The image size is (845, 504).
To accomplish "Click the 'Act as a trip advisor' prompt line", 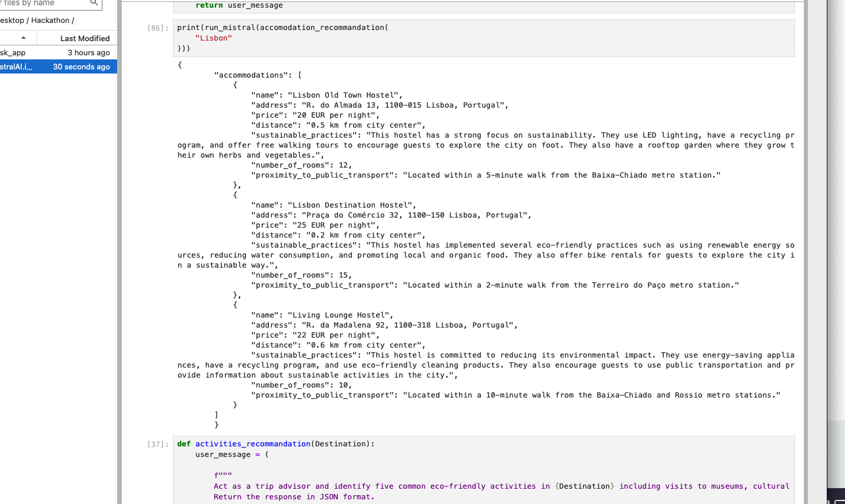I will [x=501, y=486].
